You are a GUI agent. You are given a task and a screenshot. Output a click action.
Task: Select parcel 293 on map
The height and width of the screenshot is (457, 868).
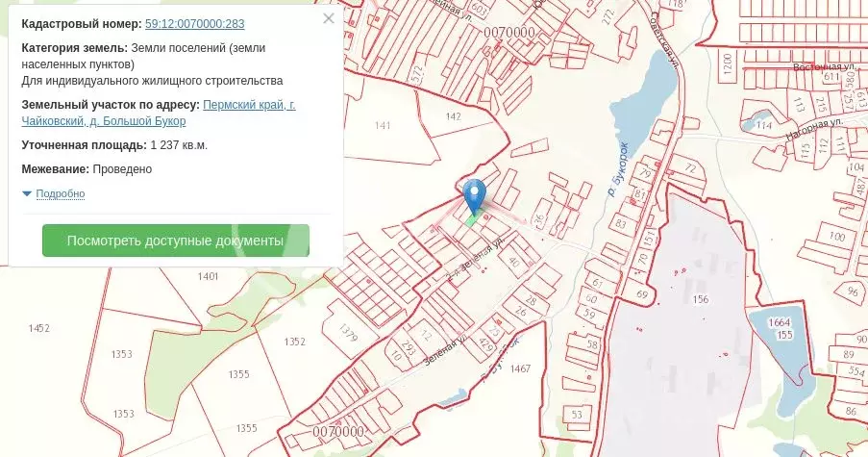409,348
